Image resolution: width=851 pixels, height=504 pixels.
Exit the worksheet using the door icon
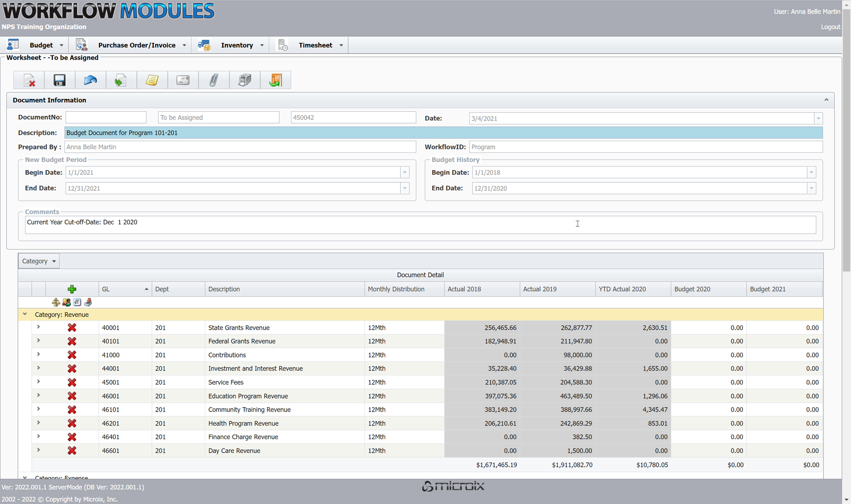275,80
